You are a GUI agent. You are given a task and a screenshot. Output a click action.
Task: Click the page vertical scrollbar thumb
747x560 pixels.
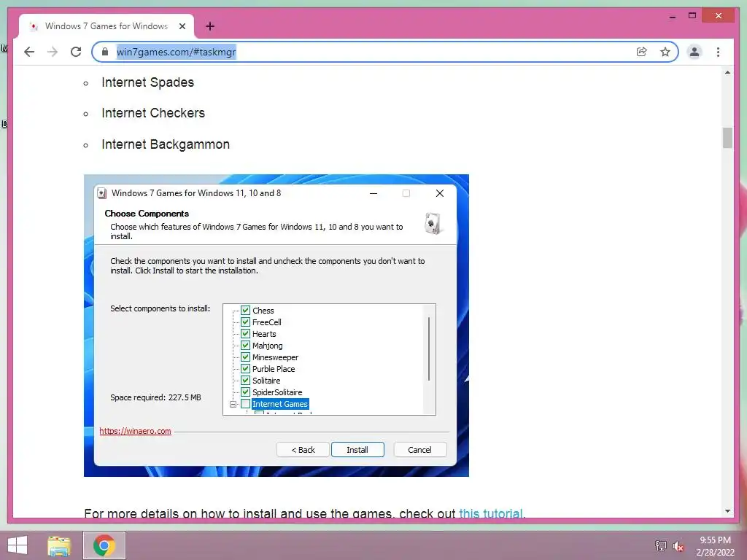tap(727, 138)
